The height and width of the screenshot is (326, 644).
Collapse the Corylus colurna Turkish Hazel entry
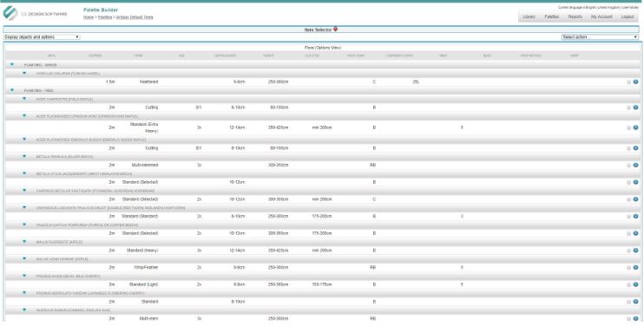[24, 73]
